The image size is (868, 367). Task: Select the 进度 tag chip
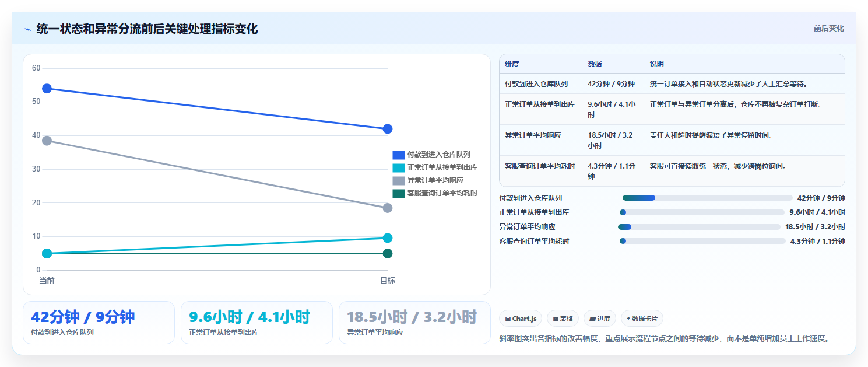click(x=600, y=319)
